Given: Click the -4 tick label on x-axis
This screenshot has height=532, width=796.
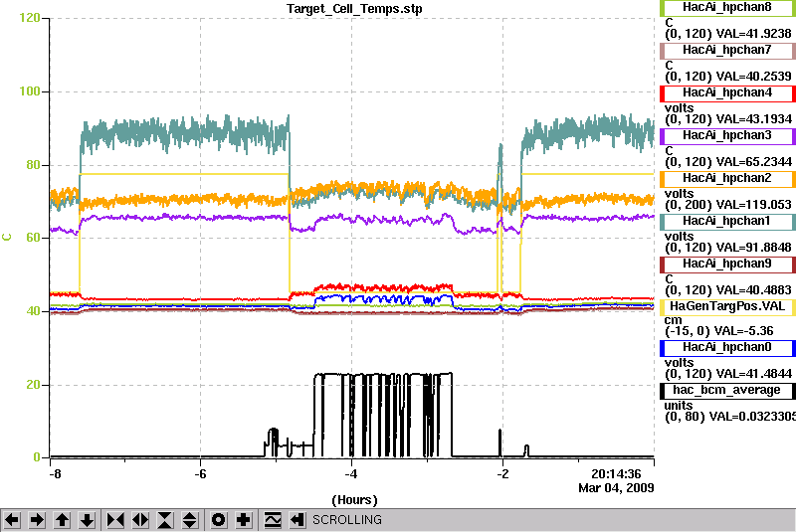Looking at the screenshot, I should click(351, 474).
